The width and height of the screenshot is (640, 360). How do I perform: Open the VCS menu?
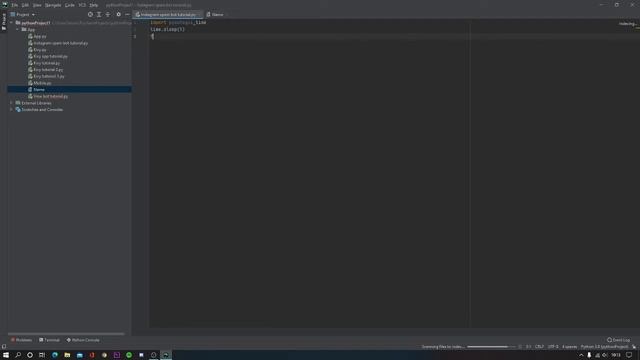(82, 5)
